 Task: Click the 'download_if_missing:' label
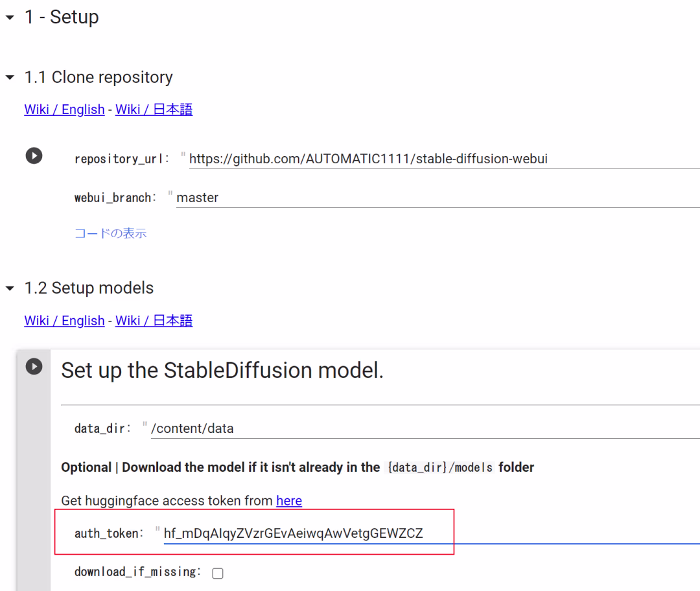click(137, 572)
